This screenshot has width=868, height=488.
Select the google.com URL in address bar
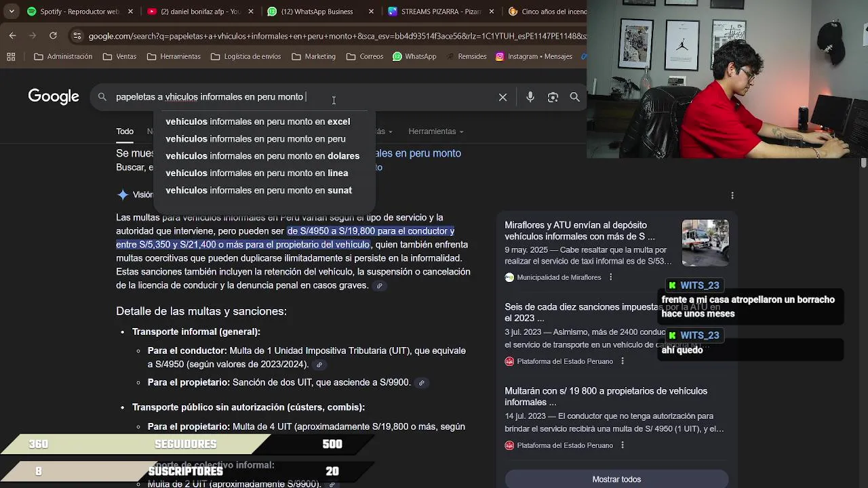(337, 36)
